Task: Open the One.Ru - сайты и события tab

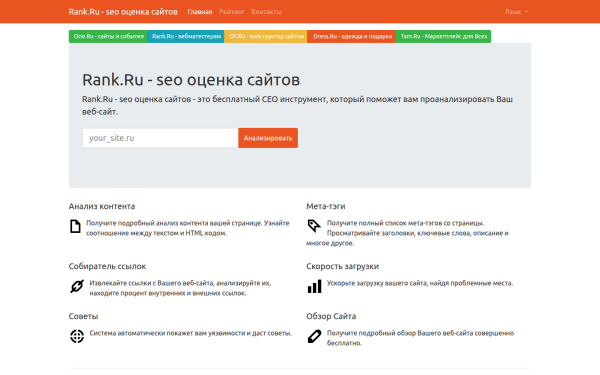Action: 108,36
